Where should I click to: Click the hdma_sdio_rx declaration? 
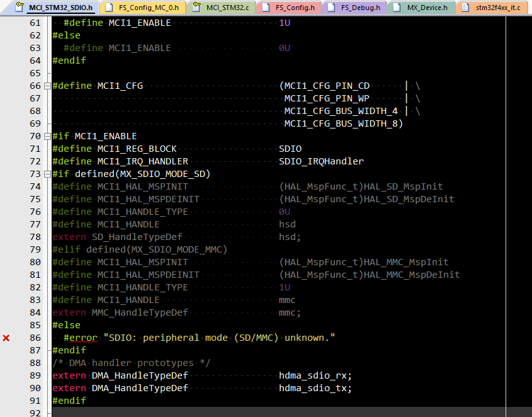(315, 375)
